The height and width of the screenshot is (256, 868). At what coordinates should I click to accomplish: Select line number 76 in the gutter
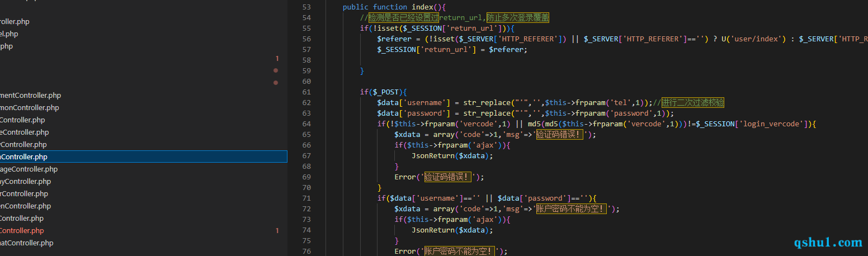click(305, 252)
